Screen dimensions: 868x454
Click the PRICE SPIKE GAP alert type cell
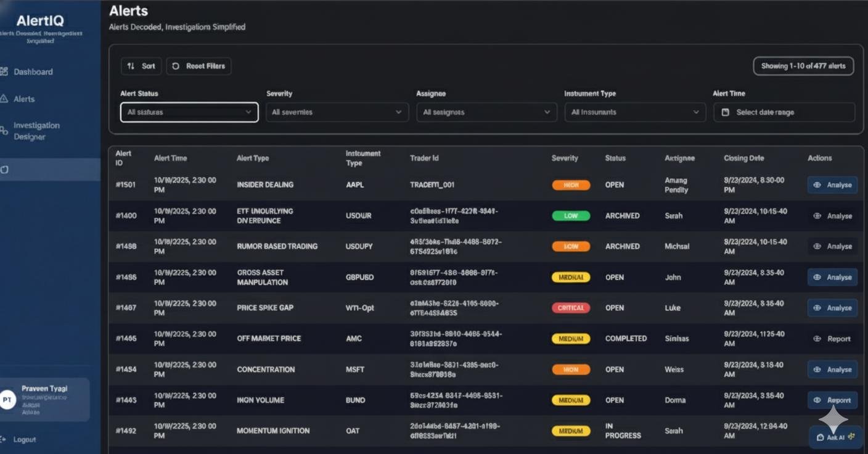[265, 308]
